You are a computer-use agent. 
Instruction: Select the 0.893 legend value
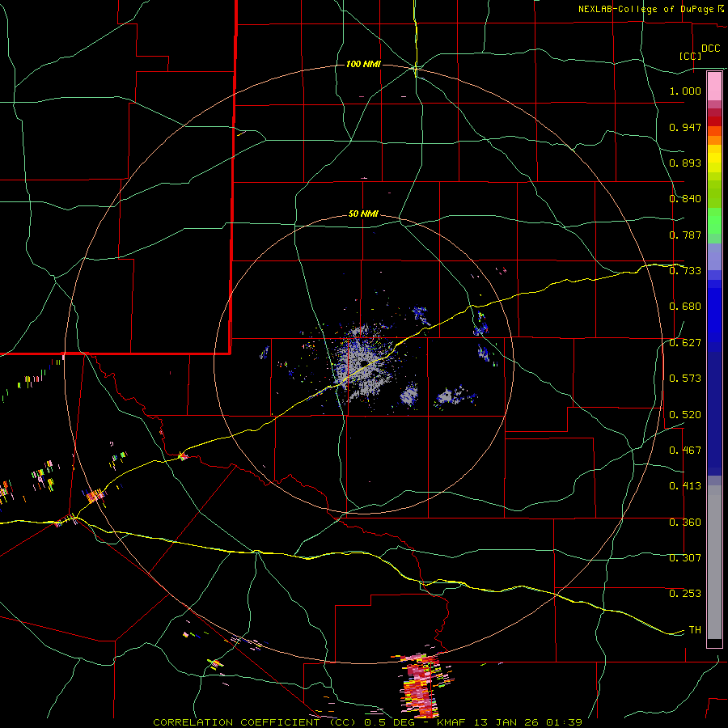pos(685,163)
